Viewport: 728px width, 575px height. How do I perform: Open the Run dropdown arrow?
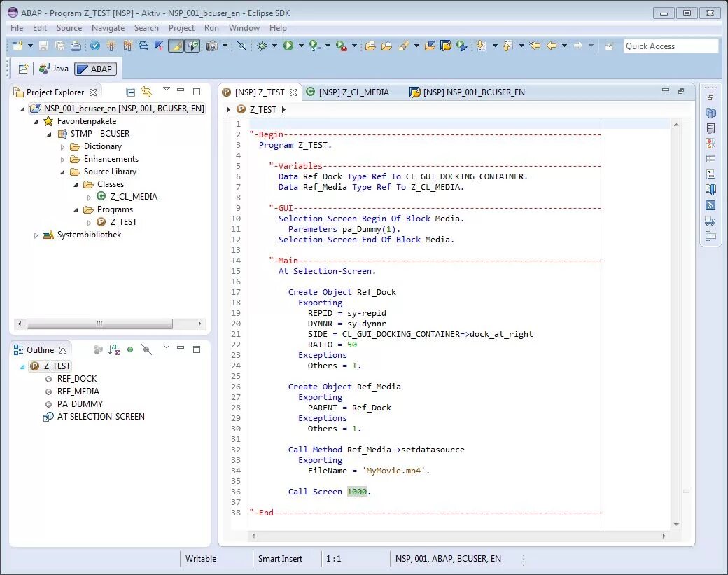[301, 46]
